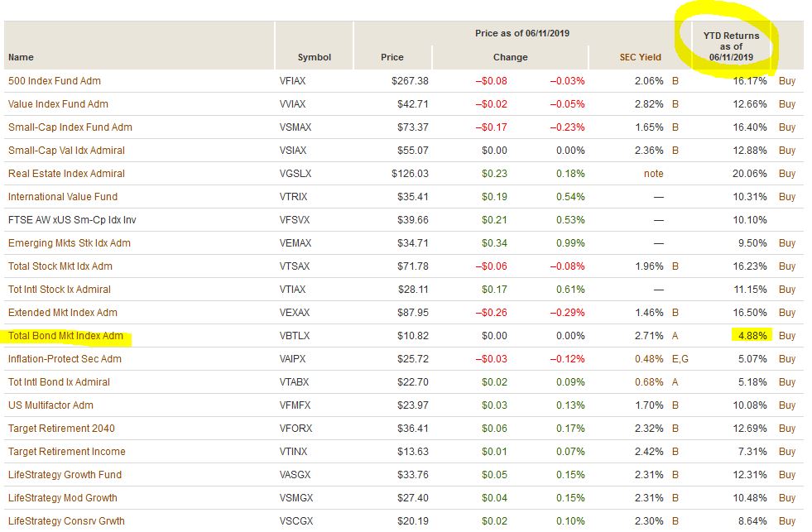Select the VFIAX symbol cell
This screenshot has height=532, width=812.
[292, 81]
